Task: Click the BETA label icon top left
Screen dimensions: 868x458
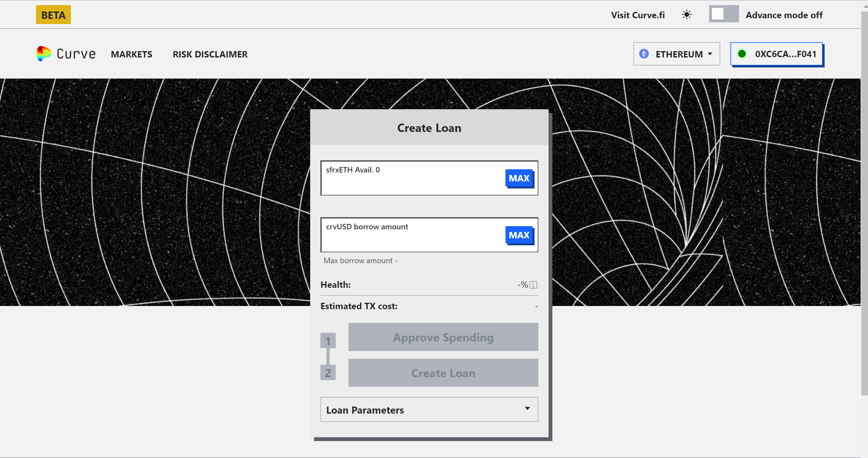Action: pyautogui.click(x=54, y=14)
